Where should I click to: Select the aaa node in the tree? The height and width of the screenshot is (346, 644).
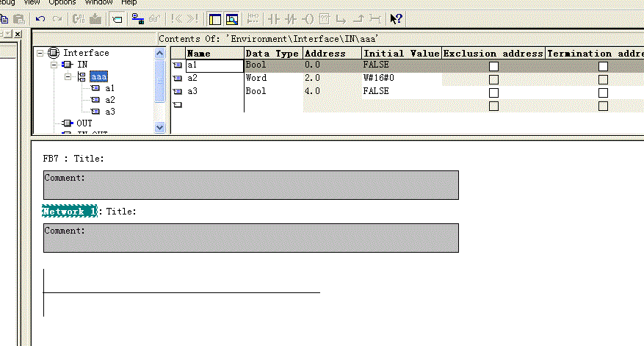[x=98, y=77]
